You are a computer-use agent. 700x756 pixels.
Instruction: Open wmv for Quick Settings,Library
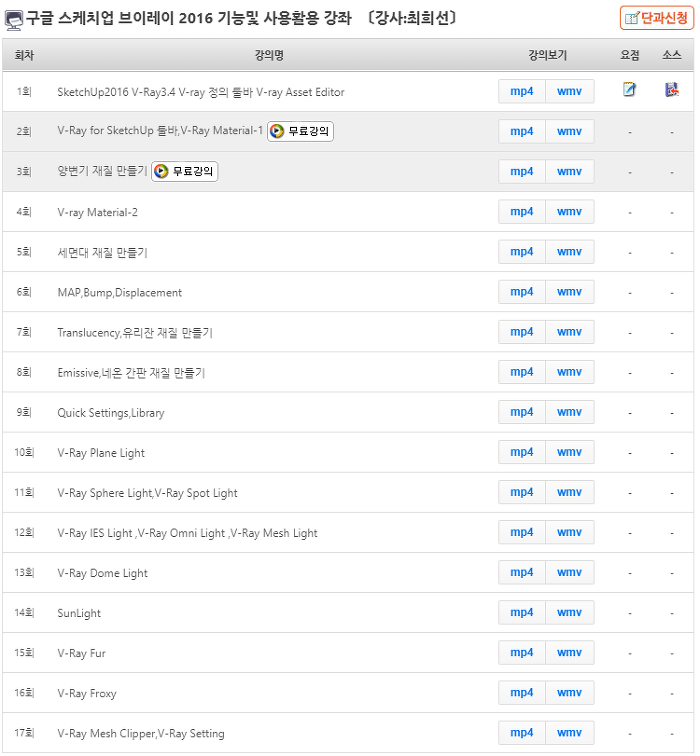click(x=569, y=412)
